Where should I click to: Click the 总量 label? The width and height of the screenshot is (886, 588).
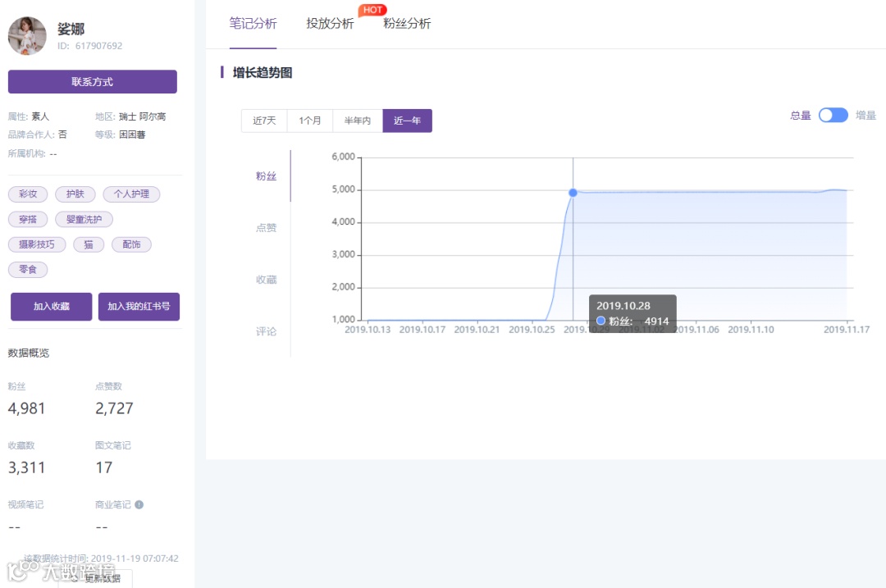click(800, 116)
